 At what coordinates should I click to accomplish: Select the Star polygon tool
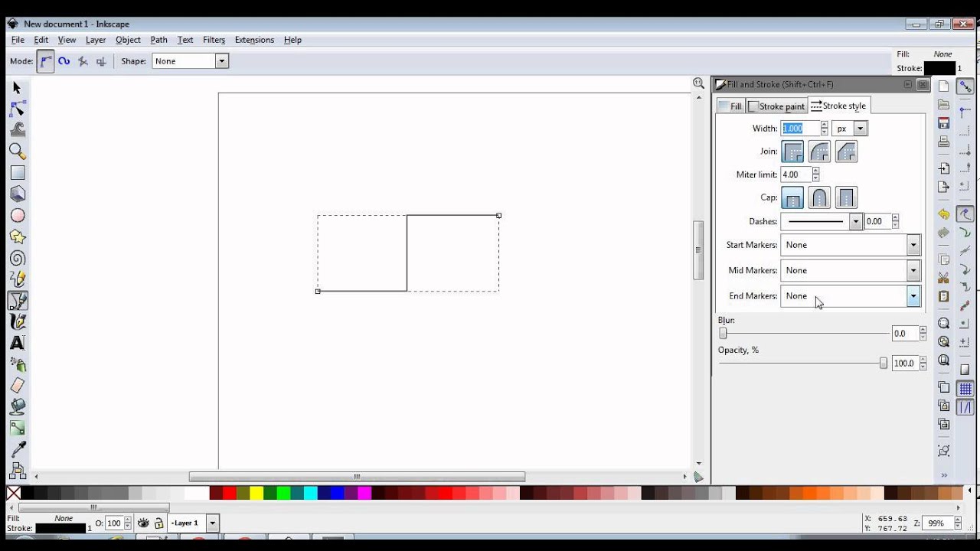(18, 237)
